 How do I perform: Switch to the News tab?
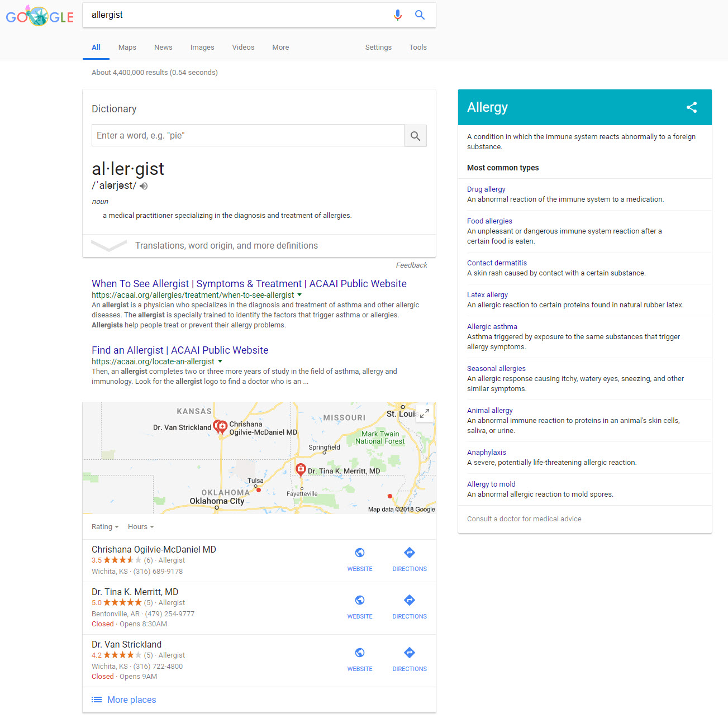click(163, 47)
